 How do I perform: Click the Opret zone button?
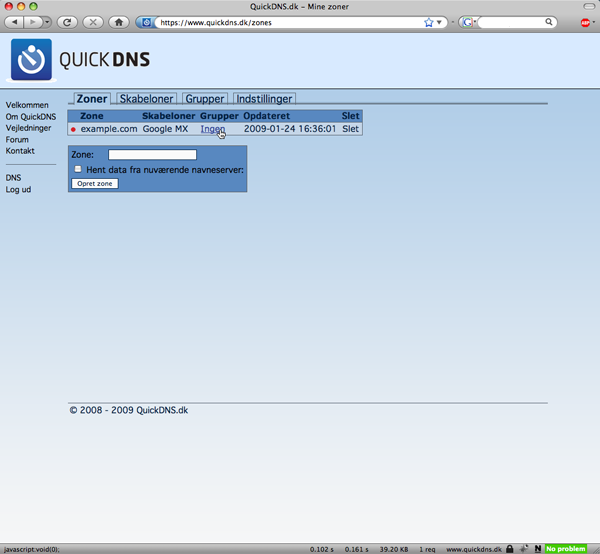(x=95, y=184)
